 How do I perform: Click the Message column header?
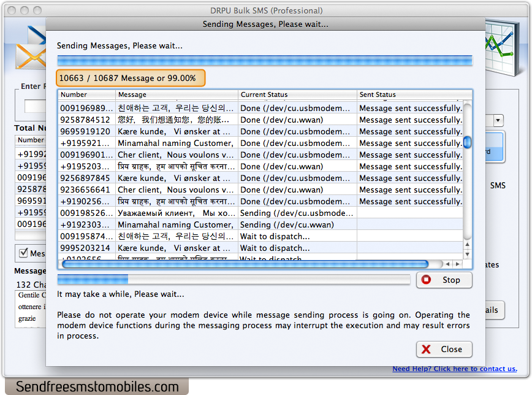[x=177, y=94]
